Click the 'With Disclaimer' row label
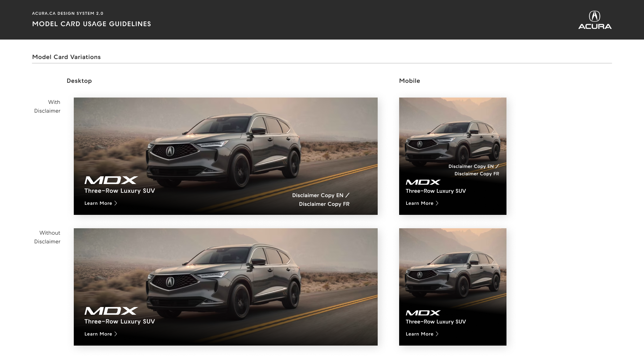644x362 pixels. (x=47, y=107)
